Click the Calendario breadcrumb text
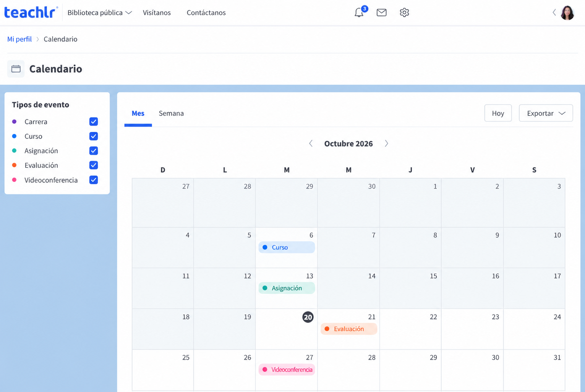The image size is (585, 392). click(60, 39)
